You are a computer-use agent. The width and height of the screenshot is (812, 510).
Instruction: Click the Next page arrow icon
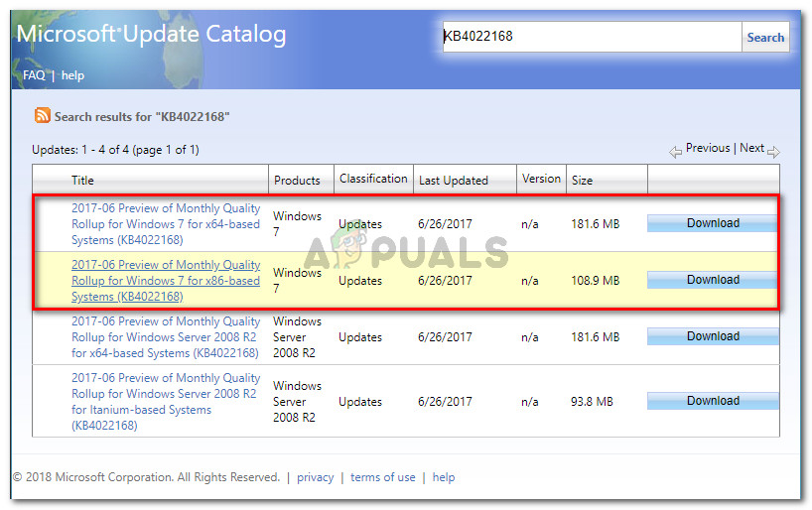pyautogui.click(x=773, y=152)
